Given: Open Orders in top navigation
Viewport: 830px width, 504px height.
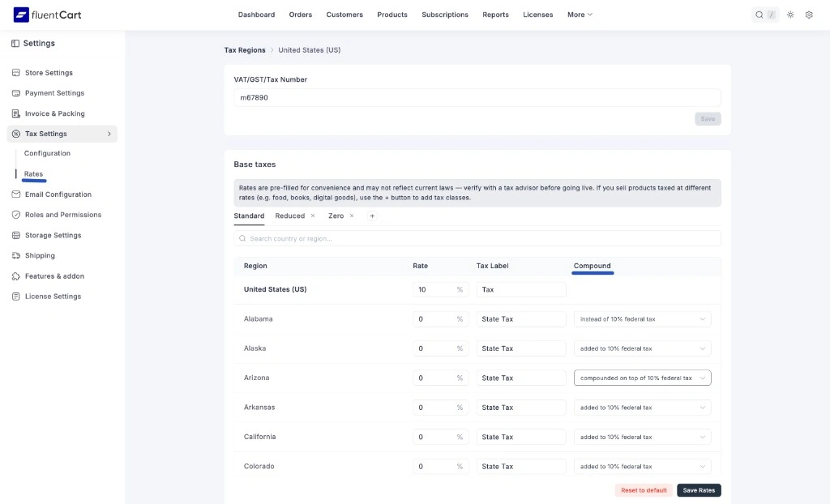Looking at the screenshot, I should pyautogui.click(x=300, y=15).
